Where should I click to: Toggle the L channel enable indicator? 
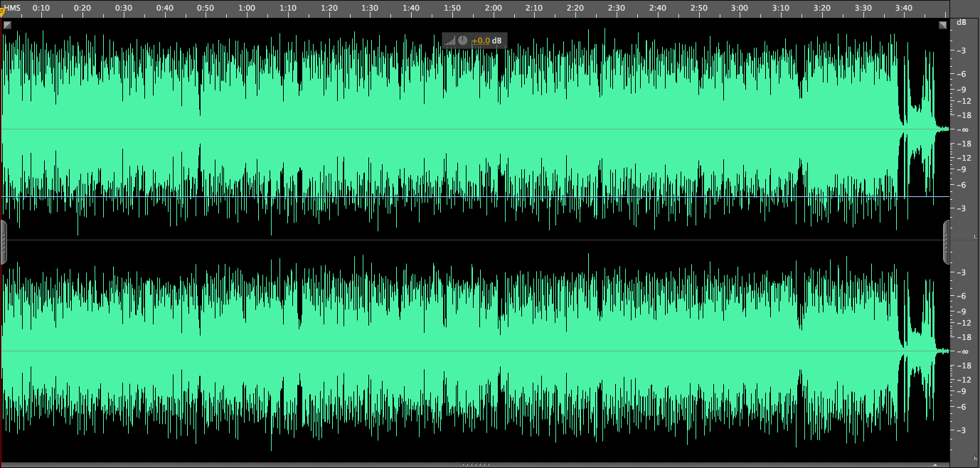pos(974,235)
